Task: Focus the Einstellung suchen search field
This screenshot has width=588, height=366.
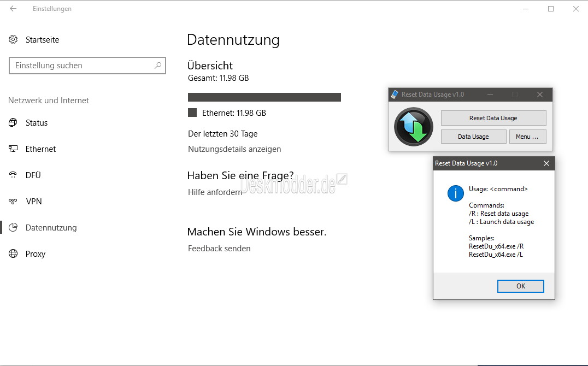Action: point(87,65)
